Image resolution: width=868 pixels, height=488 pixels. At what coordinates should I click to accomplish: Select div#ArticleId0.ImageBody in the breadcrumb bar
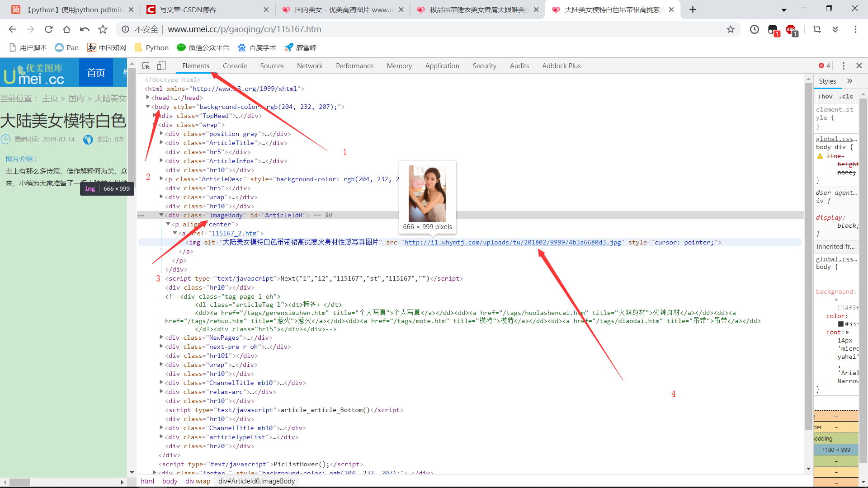(x=256, y=481)
